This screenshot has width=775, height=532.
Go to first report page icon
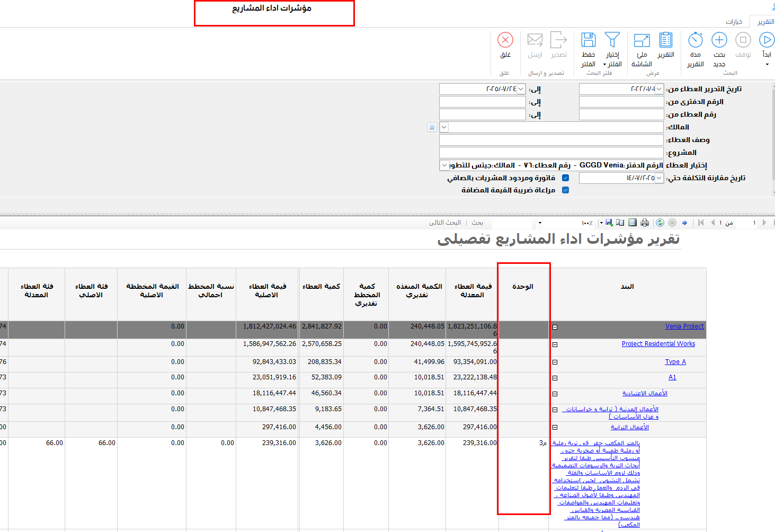(x=701, y=223)
